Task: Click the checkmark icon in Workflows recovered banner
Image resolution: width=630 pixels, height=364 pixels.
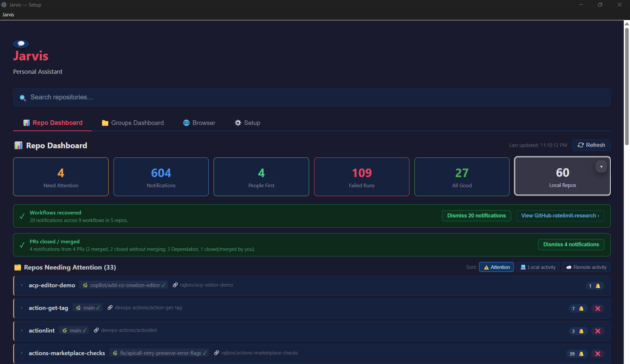Action: point(22,216)
